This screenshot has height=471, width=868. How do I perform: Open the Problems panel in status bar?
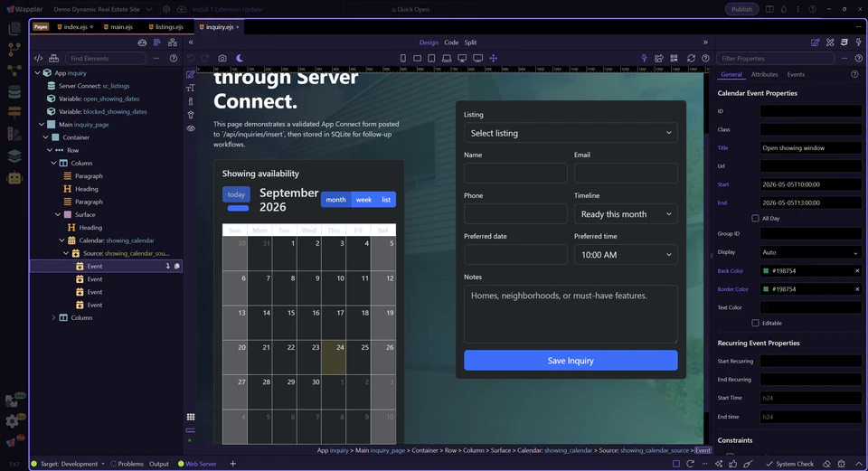pyautogui.click(x=127, y=464)
